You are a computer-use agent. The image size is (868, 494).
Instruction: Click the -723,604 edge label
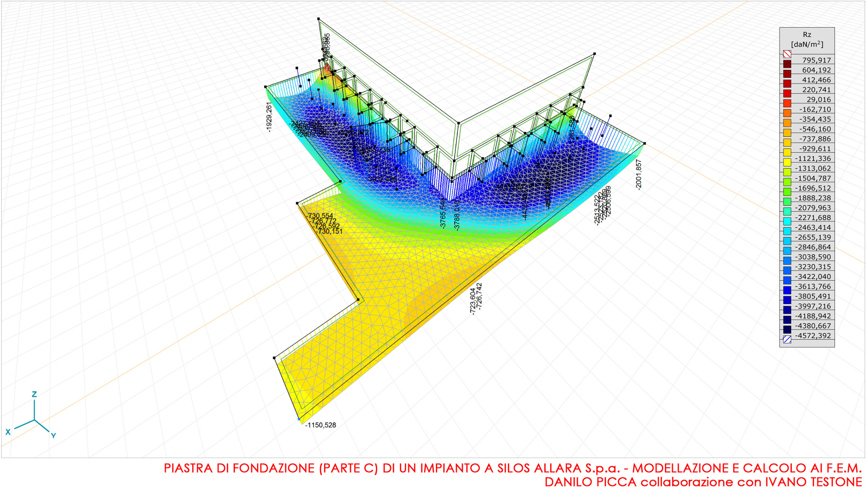click(472, 302)
